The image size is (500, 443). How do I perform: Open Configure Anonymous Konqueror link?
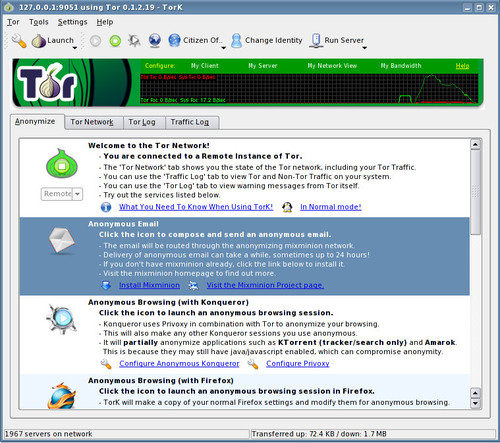(179, 364)
